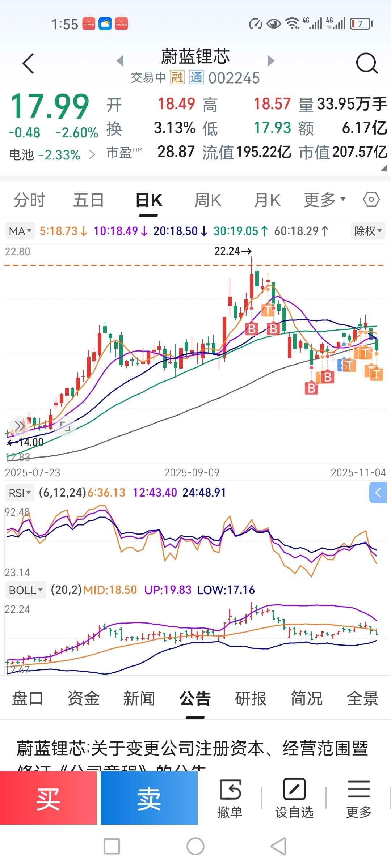Viewport: 391px width, 868px height.
Task: Tap the double-chevron expand icon on chart
Action: [19, 426]
